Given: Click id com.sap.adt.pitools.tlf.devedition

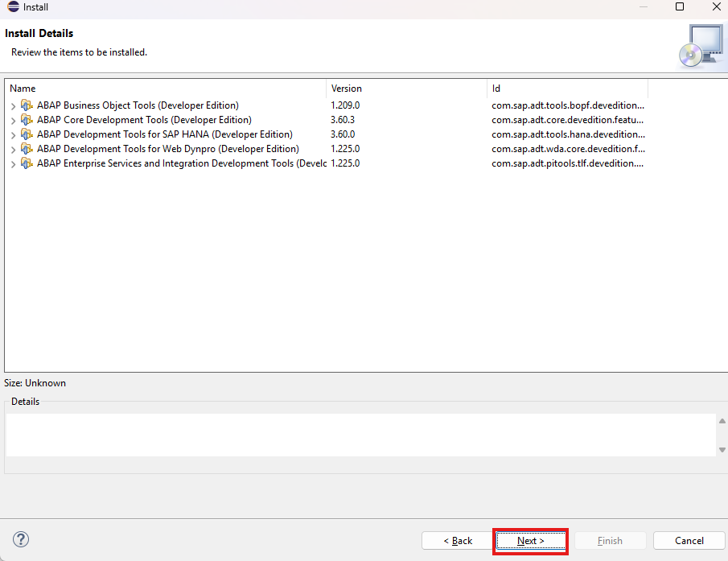Looking at the screenshot, I should [567, 163].
